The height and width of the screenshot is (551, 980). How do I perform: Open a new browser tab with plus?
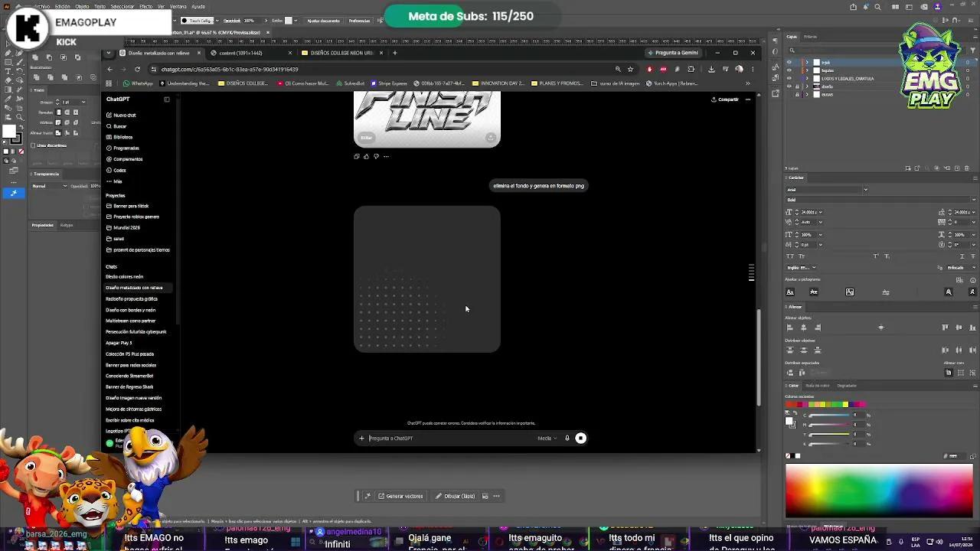point(395,53)
